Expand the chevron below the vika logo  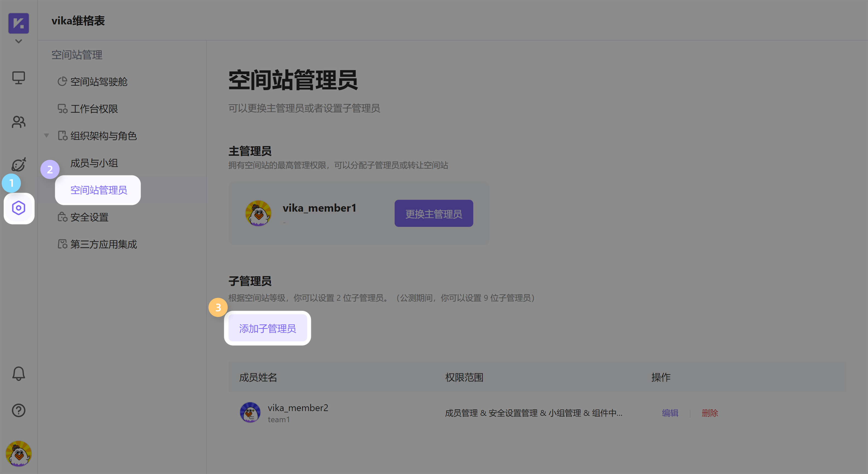(x=19, y=41)
